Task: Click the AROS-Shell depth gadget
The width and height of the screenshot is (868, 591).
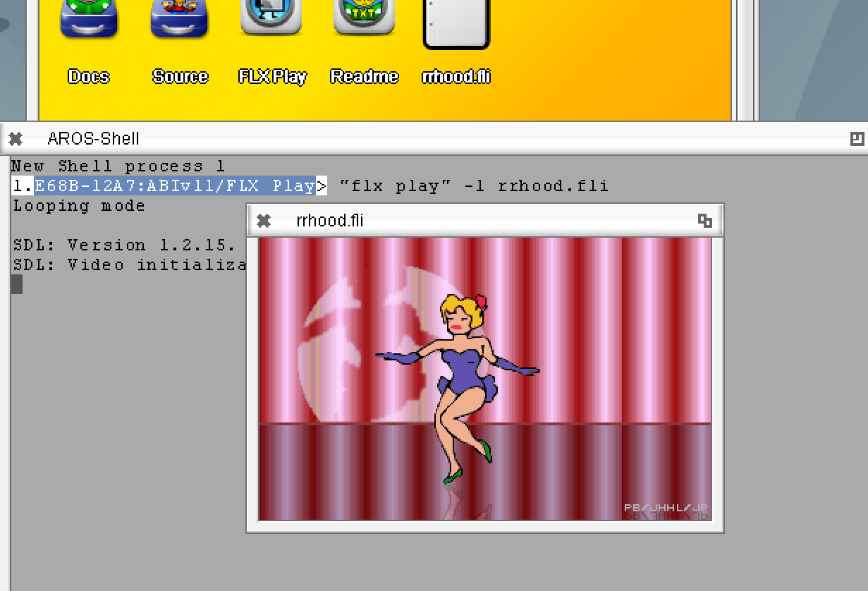Action: point(857,139)
